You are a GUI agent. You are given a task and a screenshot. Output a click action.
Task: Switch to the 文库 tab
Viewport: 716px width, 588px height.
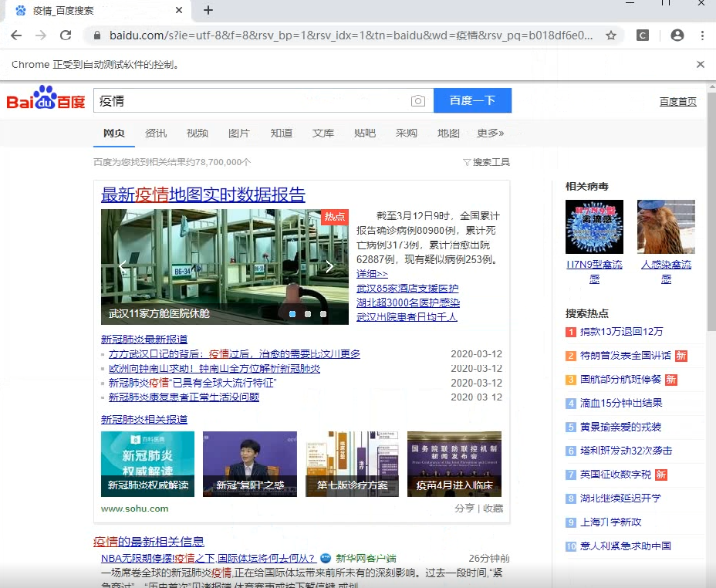pos(323,133)
